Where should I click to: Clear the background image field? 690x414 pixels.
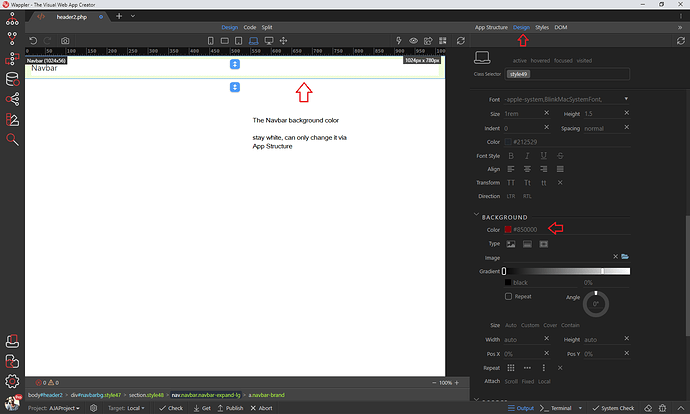pyautogui.click(x=615, y=256)
